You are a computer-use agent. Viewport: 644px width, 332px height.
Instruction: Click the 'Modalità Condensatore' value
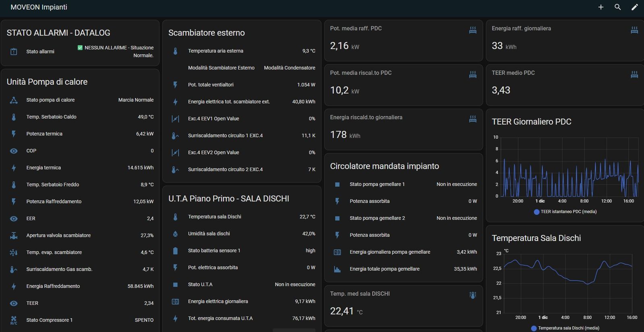290,68
